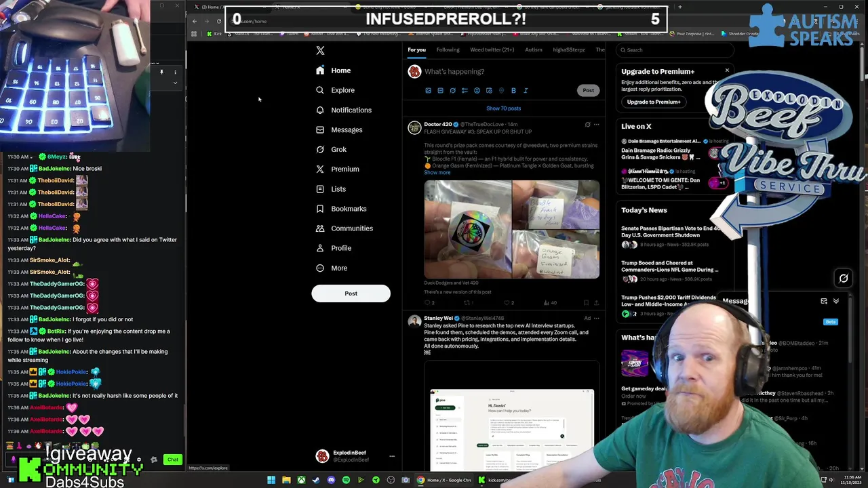Open the Stanley Wei ad options menu
Image resolution: width=868 pixels, height=488 pixels.
pos(596,318)
